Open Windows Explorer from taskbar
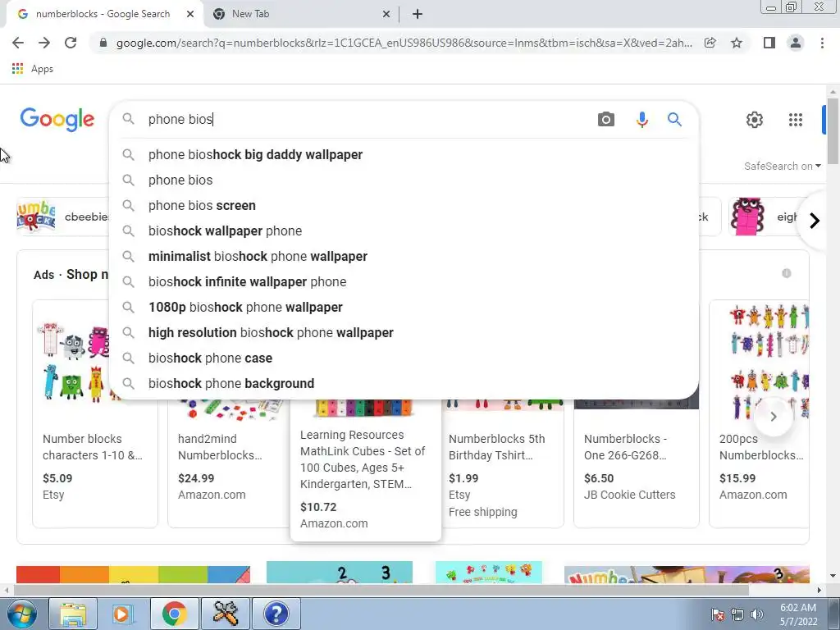840x630 pixels. pos(73,614)
